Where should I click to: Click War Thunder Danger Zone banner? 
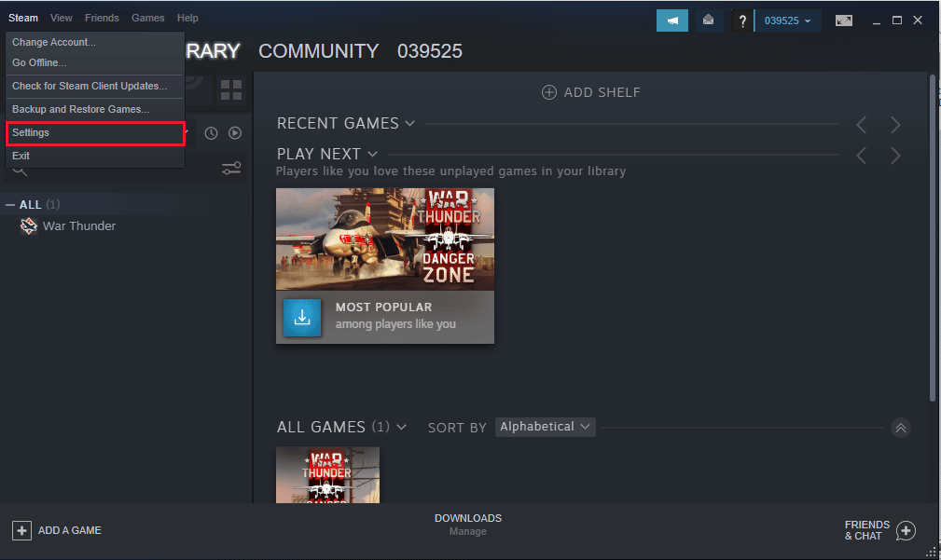coord(385,239)
